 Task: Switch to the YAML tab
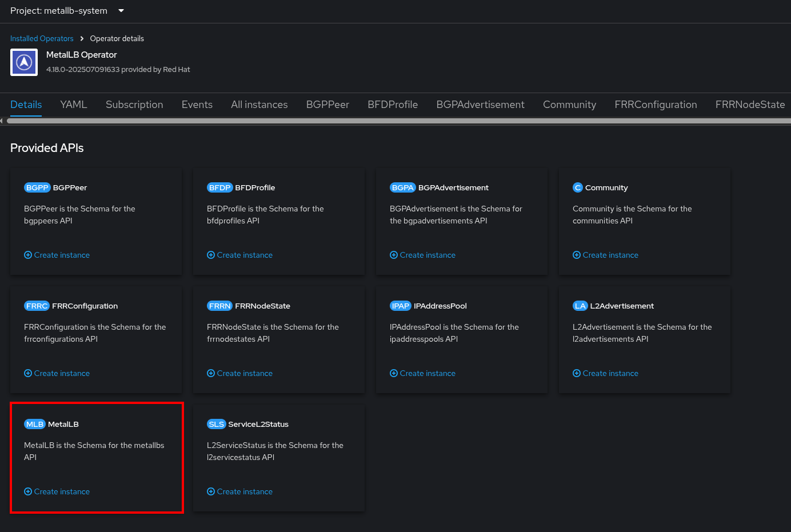[x=74, y=105]
